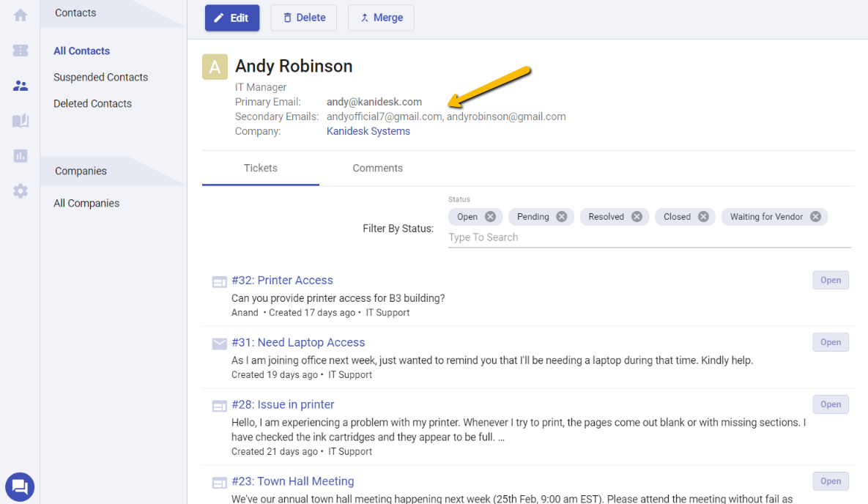This screenshot has height=504, width=868.
Task: Open the Tickets module icon in the sidebar
Action: (20, 50)
